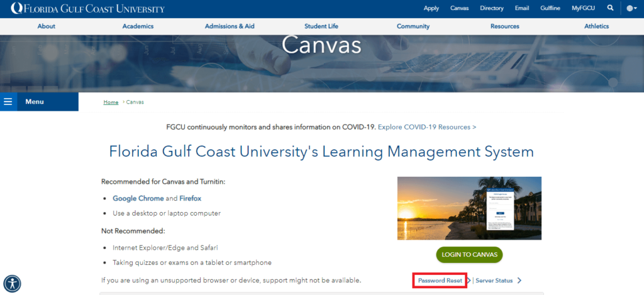Open the Academics menu
The height and width of the screenshot is (295, 644).
tap(138, 26)
